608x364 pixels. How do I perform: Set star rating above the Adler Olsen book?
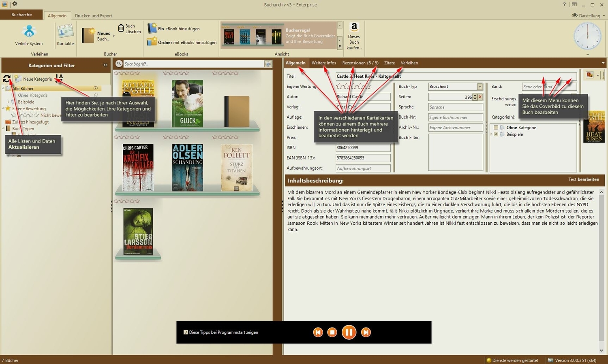tap(176, 137)
